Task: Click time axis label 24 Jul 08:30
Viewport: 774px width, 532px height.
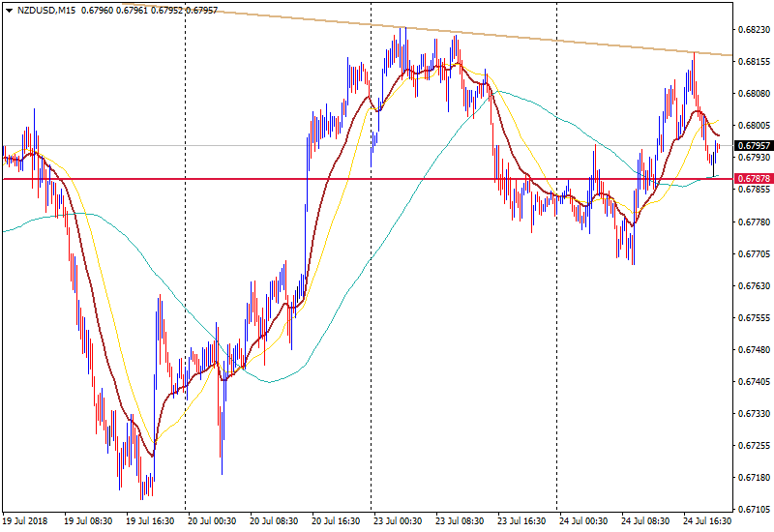Action: (x=645, y=521)
